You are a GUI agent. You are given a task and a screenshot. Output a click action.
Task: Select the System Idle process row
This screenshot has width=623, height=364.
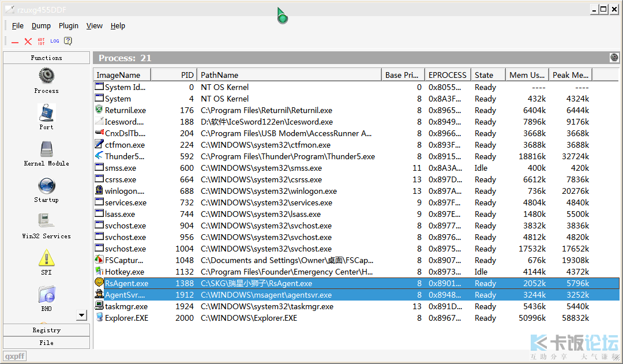click(x=356, y=87)
